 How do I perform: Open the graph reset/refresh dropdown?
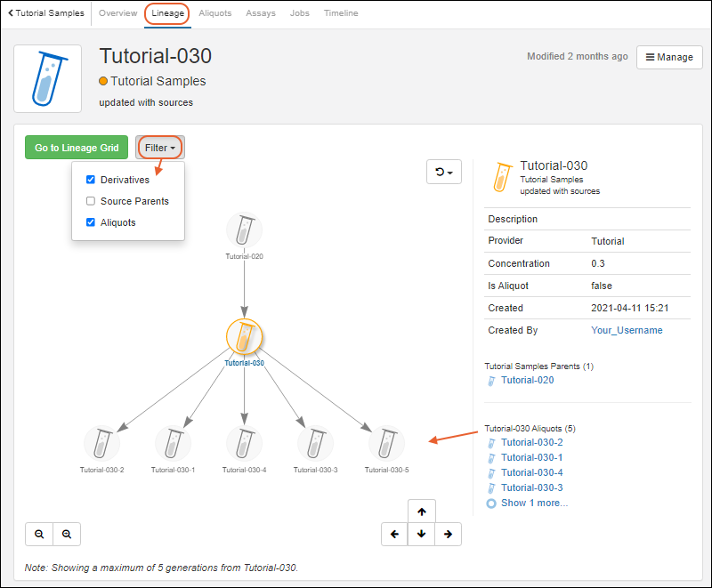coord(444,172)
